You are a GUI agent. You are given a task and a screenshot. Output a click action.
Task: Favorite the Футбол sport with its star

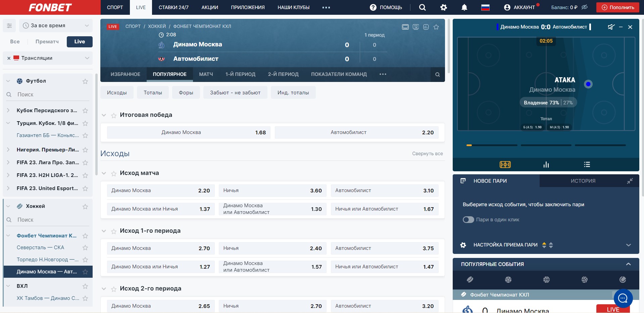click(x=85, y=81)
